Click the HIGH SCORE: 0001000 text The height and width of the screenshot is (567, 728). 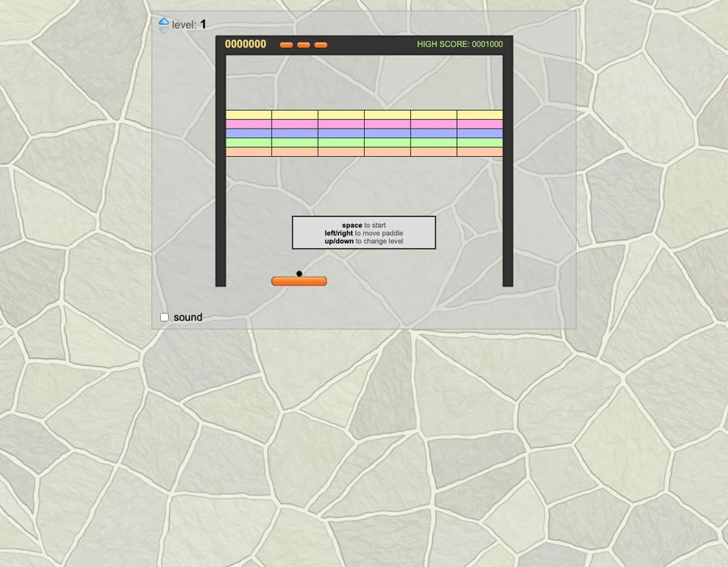click(459, 44)
